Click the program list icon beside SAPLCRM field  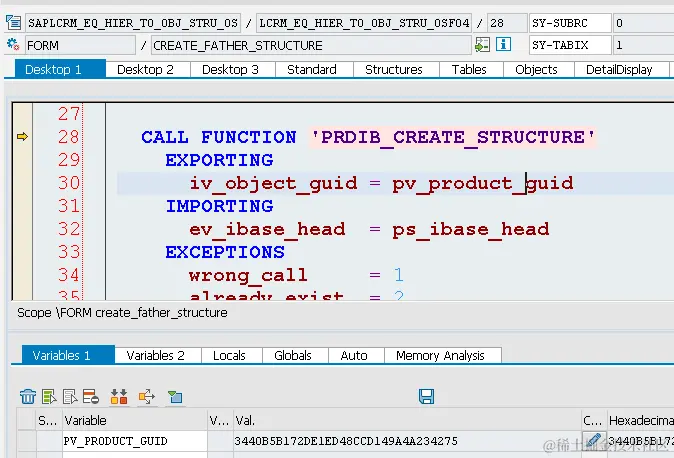click(14, 23)
